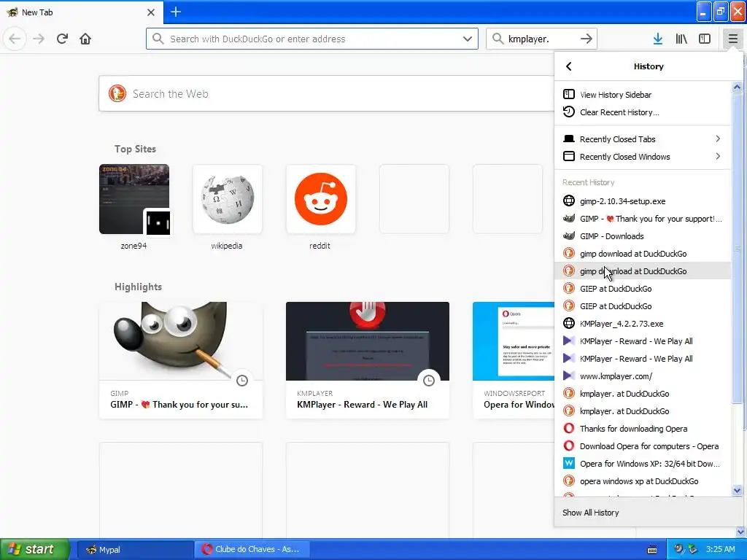Click the address bar input field
Viewport: 747px width, 560px height.
312,39
